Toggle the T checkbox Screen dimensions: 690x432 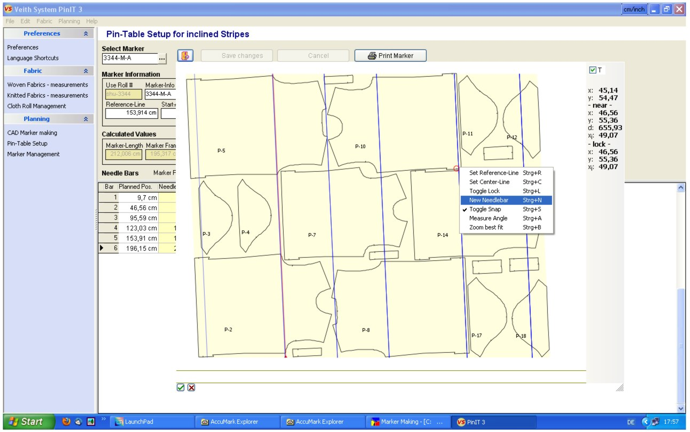tap(593, 70)
